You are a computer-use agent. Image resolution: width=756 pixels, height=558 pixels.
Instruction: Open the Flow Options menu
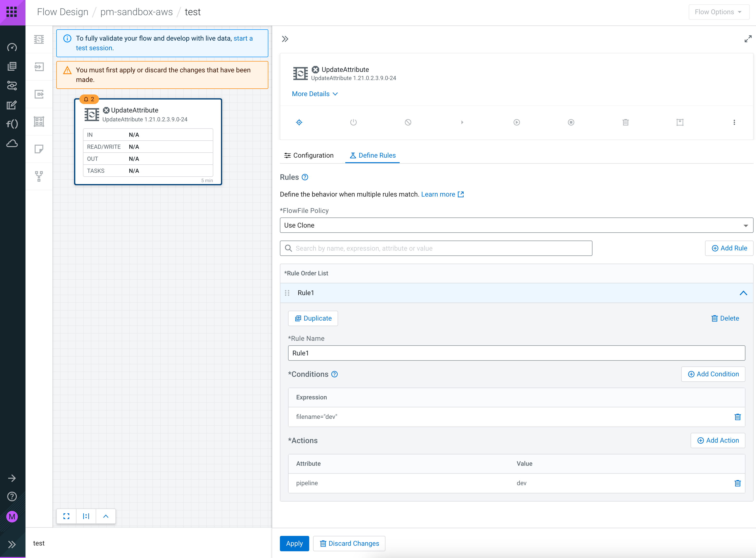coord(718,12)
